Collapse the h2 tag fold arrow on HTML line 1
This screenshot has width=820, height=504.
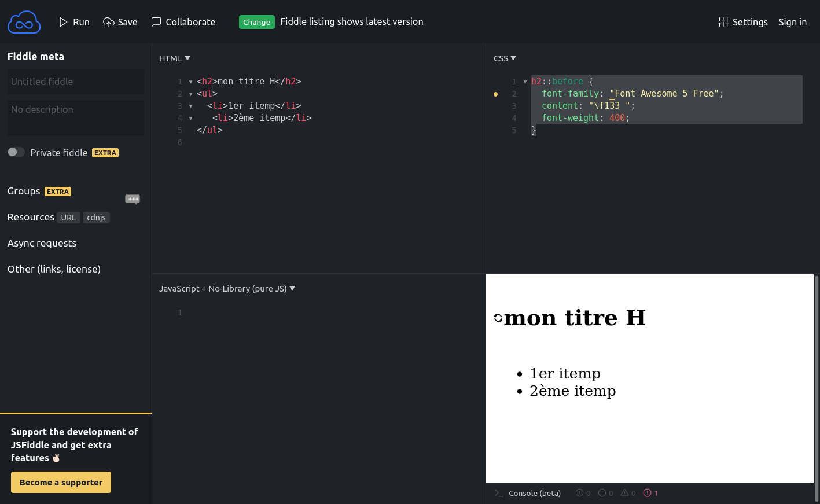(x=190, y=82)
